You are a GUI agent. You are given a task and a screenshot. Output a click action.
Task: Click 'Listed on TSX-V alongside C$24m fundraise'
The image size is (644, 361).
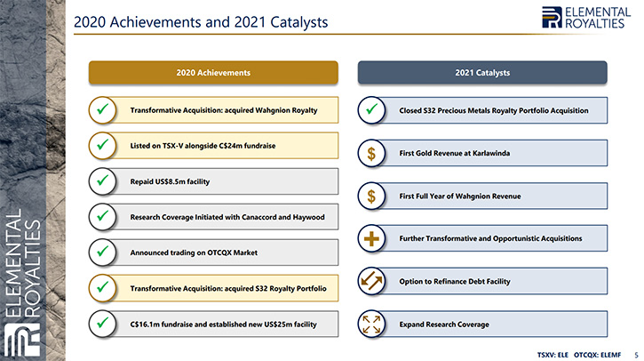(x=203, y=146)
